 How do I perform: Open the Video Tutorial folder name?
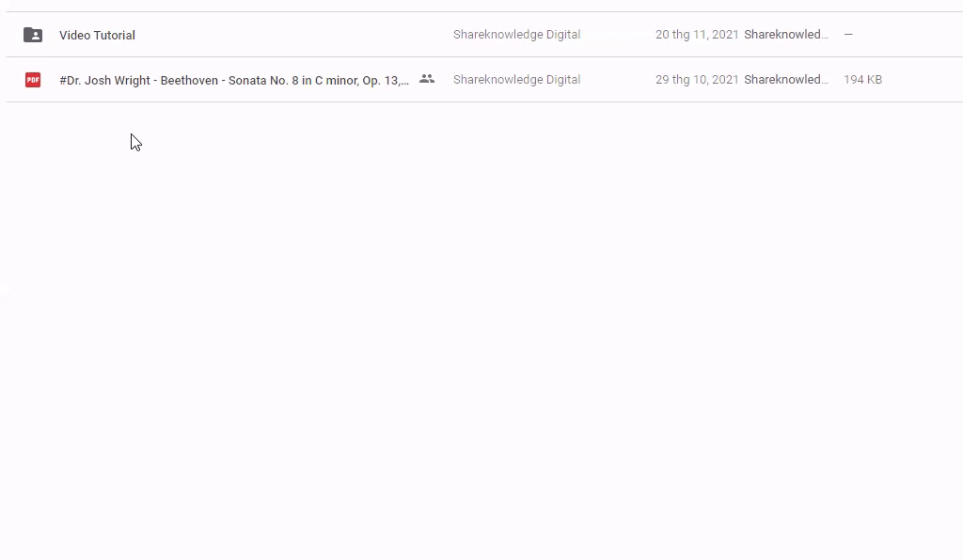click(x=97, y=35)
